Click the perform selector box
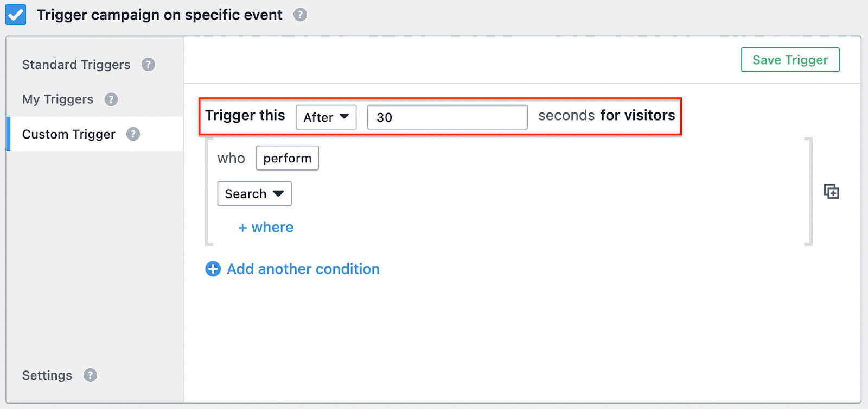This screenshot has width=868, height=409. tap(288, 158)
